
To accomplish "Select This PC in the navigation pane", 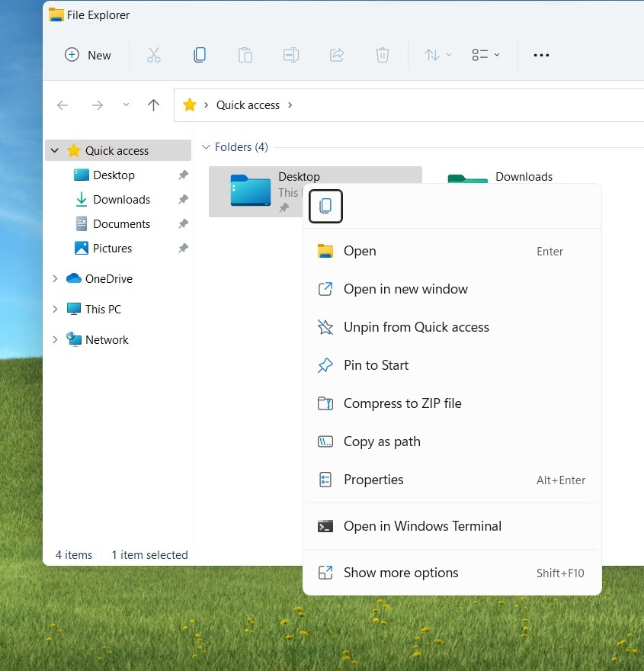I will (103, 310).
